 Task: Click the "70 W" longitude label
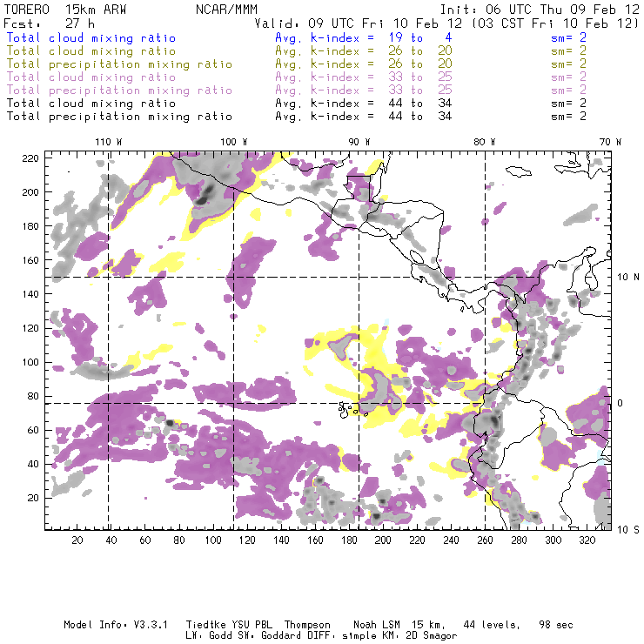(610, 142)
